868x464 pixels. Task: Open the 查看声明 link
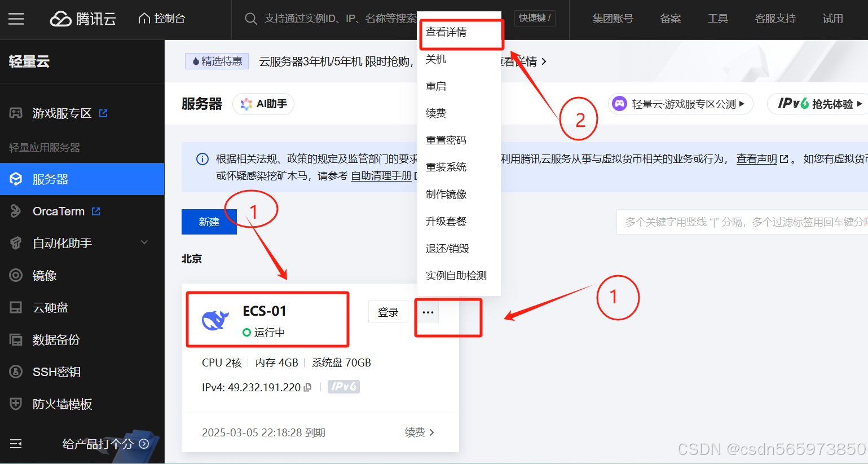click(756, 159)
